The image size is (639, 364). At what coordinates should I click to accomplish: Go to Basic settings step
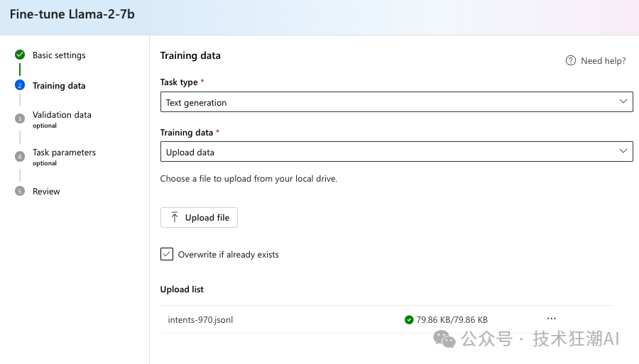[x=59, y=55]
